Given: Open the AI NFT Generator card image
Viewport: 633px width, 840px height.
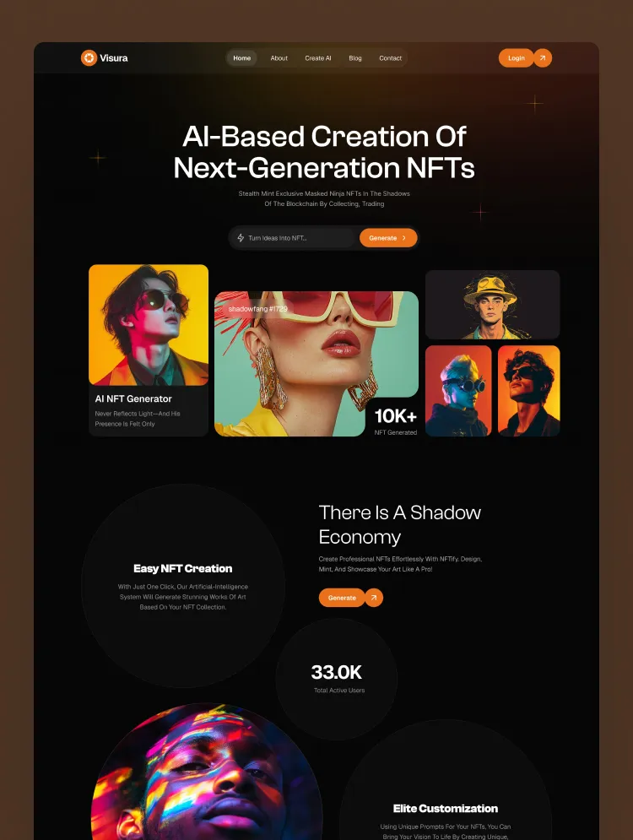Looking at the screenshot, I should 149,325.
